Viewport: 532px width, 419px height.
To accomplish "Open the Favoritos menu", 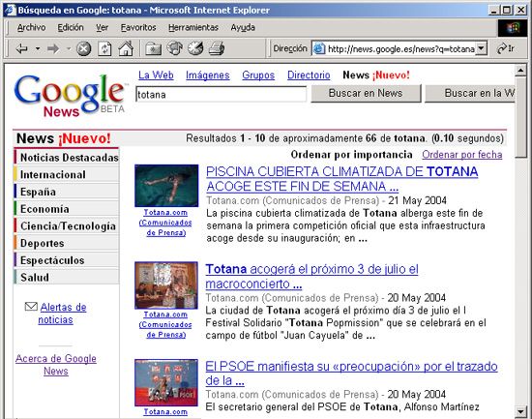I will click(x=138, y=27).
